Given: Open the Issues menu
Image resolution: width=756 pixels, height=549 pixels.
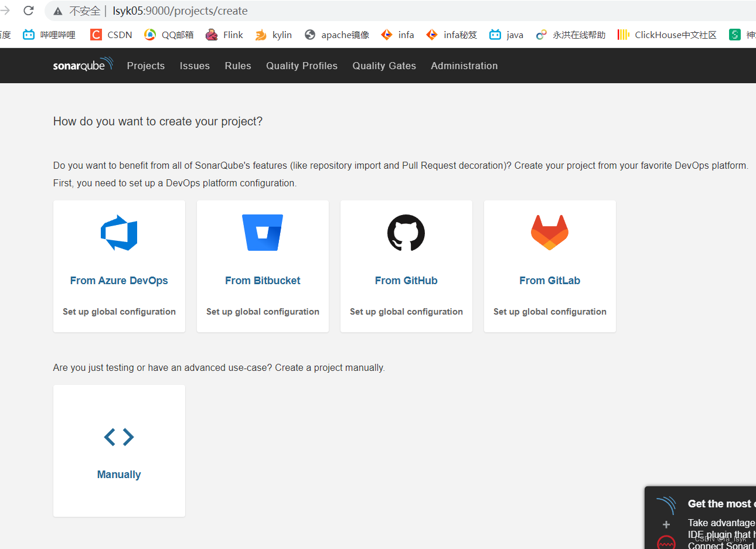Looking at the screenshot, I should (195, 66).
